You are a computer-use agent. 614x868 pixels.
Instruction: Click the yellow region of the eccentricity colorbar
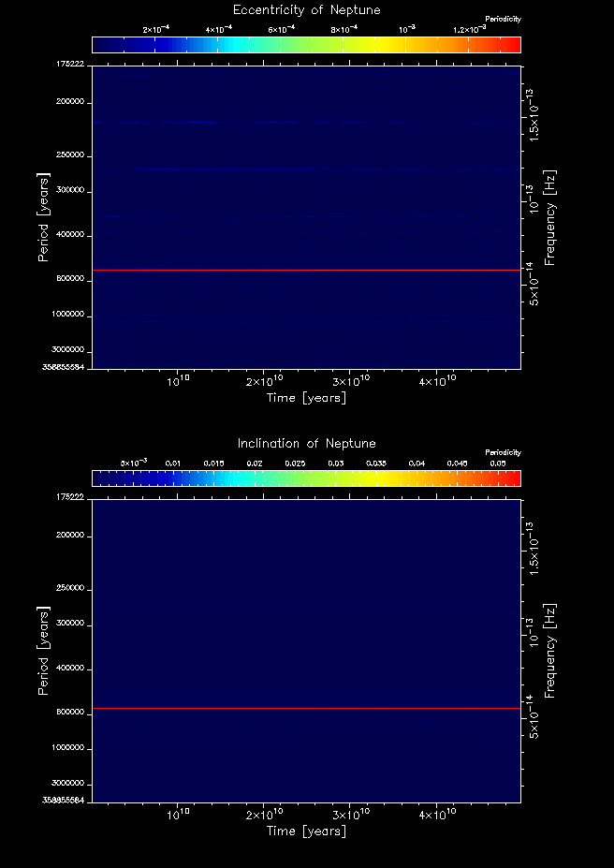[x=379, y=45]
